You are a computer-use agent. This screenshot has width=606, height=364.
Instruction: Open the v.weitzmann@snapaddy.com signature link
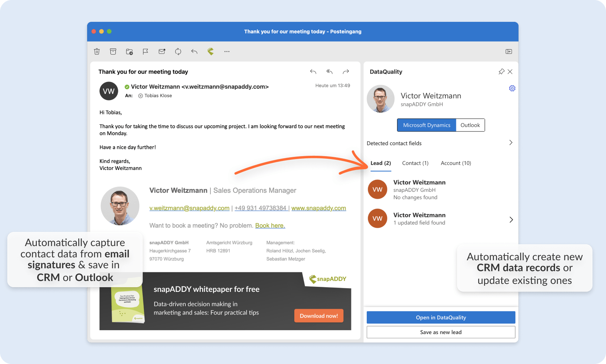(189, 208)
